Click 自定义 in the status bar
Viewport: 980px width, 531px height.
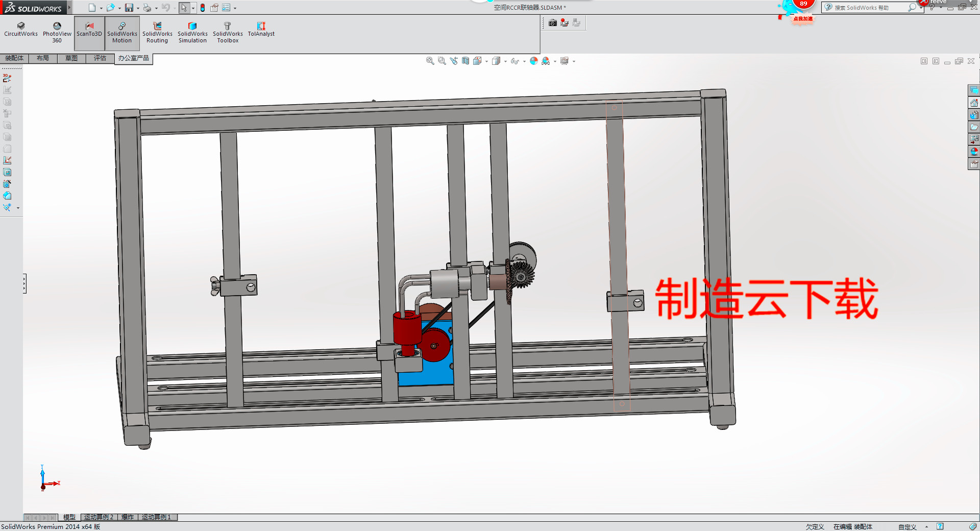pos(908,526)
